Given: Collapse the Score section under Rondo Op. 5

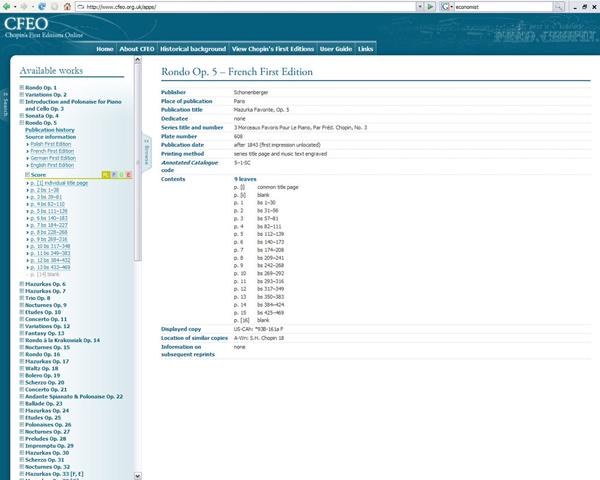Looking at the screenshot, I should pos(27,175).
